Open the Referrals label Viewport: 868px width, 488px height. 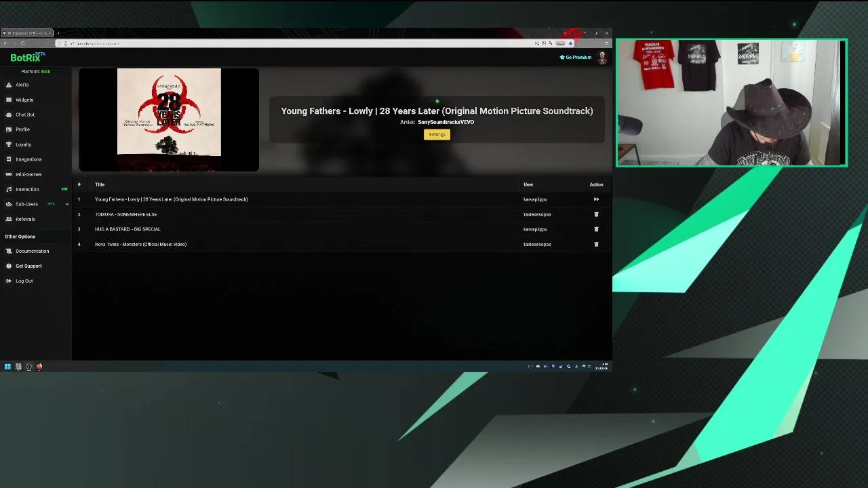tap(25, 219)
